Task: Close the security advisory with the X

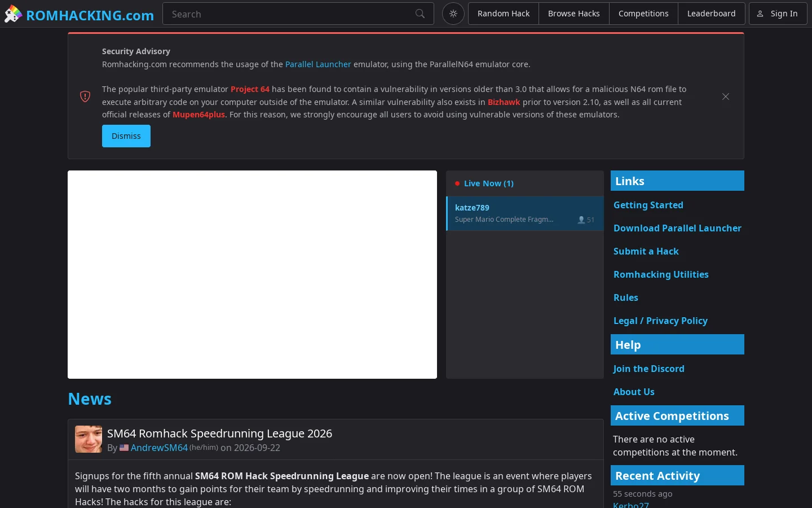Action: click(x=726, y=97)
